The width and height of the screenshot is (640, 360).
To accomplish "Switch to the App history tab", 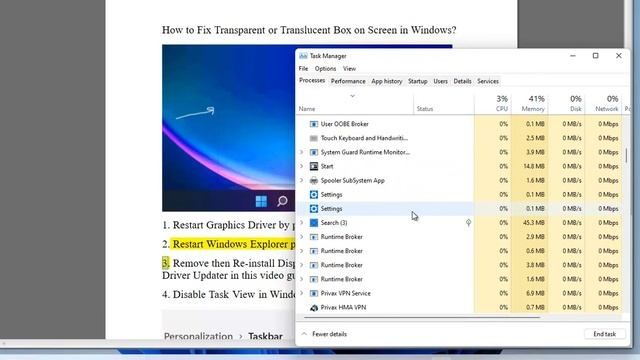I will coord(387,81).
